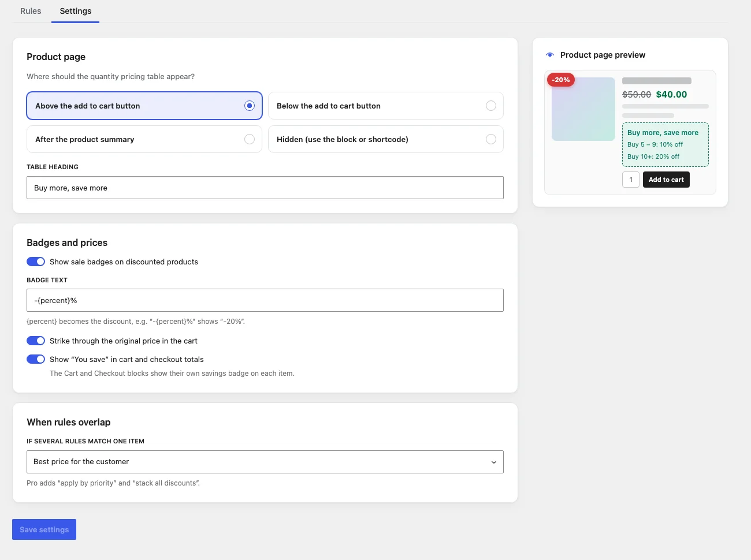Open the overlapping rules dropdown

[265, 462]
